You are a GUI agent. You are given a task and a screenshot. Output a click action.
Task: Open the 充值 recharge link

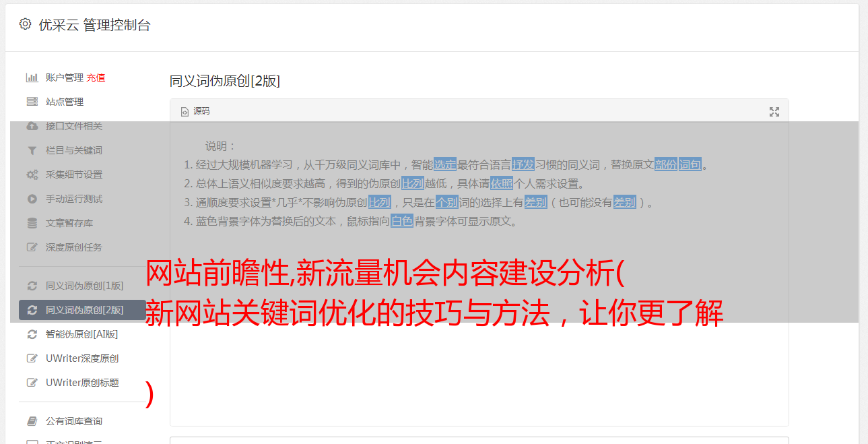click(x=96, y=77)
